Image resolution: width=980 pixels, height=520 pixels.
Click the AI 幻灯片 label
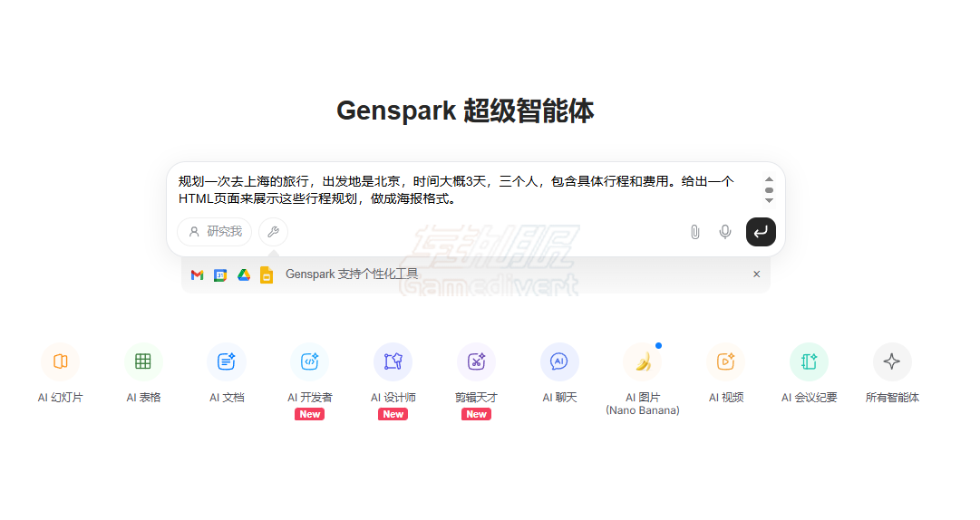(60, 398)
